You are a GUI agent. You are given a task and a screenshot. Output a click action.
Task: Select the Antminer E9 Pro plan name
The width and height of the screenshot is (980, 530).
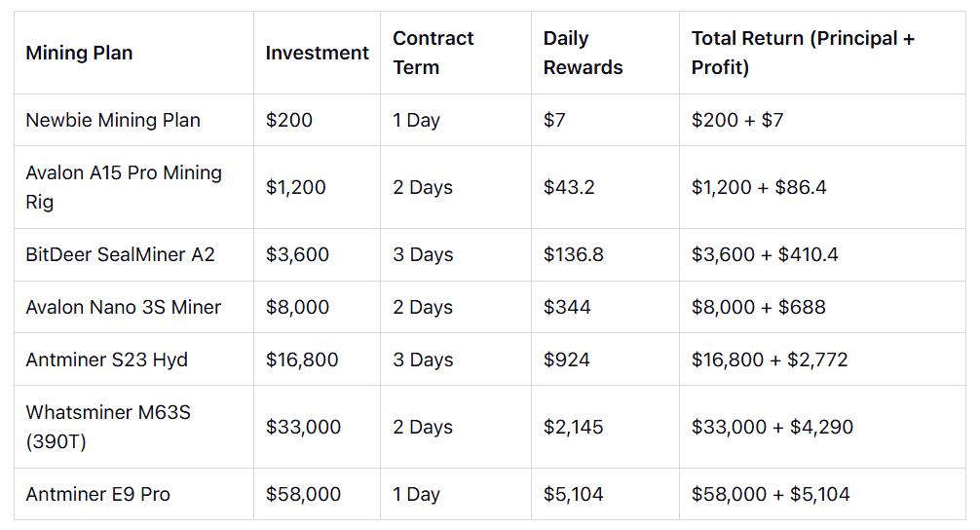click(x=97, y=494)
